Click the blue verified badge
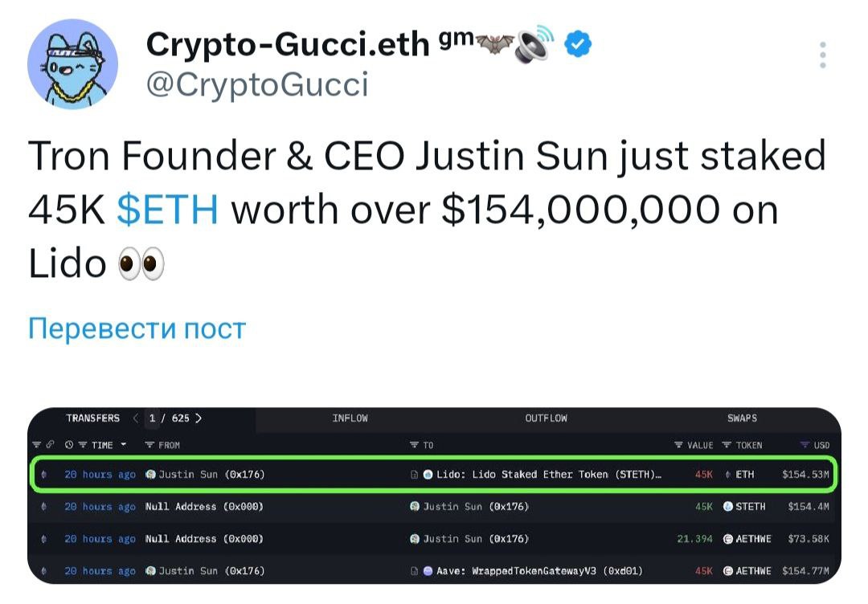Image resolution: width=868 pixels, height=604 pixels. pyautogui.click(x=579, y=45)
